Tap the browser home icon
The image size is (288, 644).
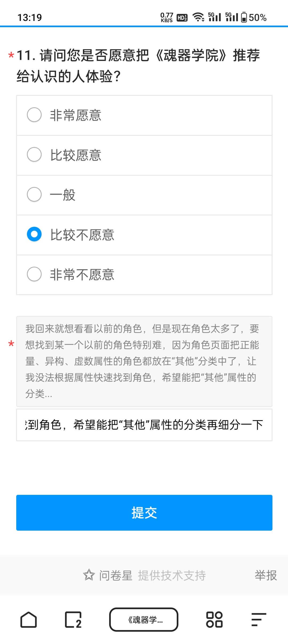coord(29,619)
